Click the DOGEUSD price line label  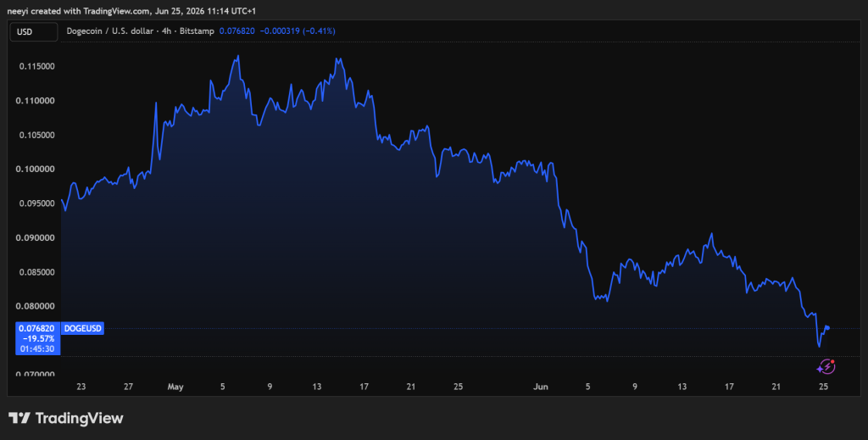click(x=82, y=329)
